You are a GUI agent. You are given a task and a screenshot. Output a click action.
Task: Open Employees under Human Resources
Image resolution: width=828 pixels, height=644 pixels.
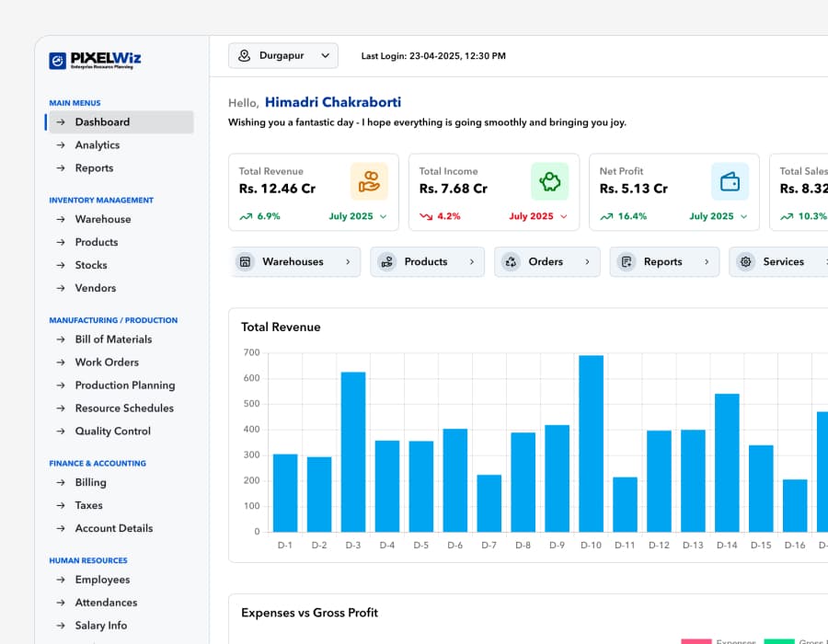(121, 580)
